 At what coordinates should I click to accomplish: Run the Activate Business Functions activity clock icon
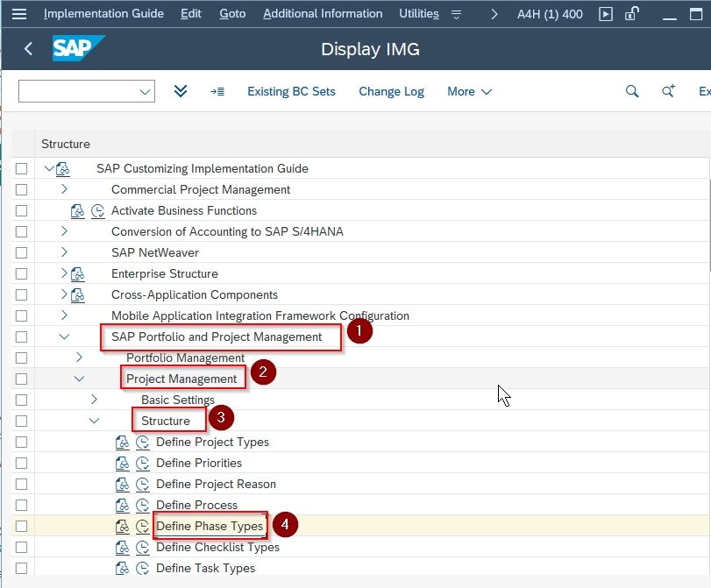pos(97,211)
